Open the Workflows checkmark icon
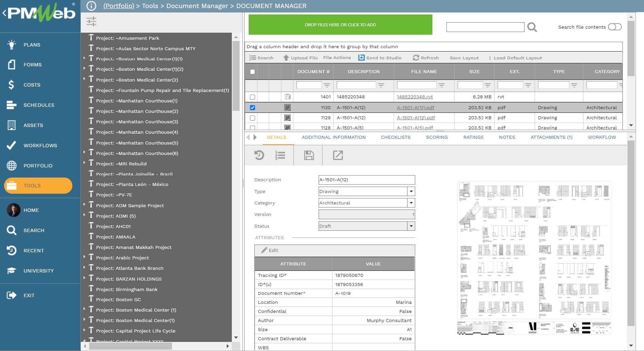The width and height of the screenshot is (644, 351). pos(11,145)
